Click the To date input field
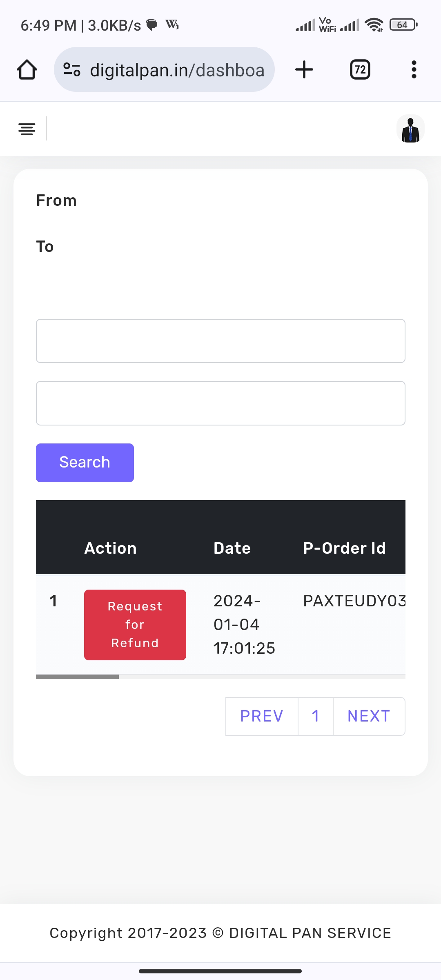Screen dimensions: 441x980 pos(220,403)
